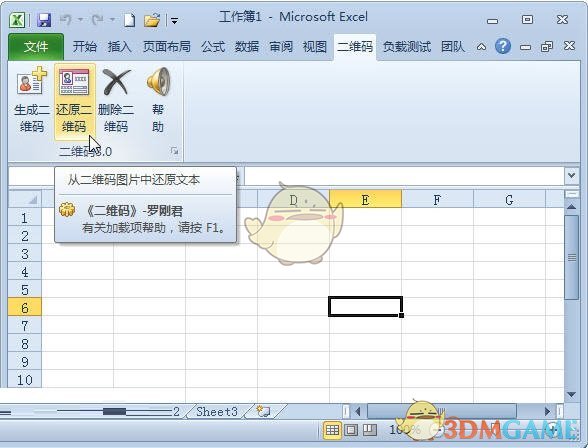Click the Excel application icon in title bar
Screen dimensions: 588x448
pos(17,20)
